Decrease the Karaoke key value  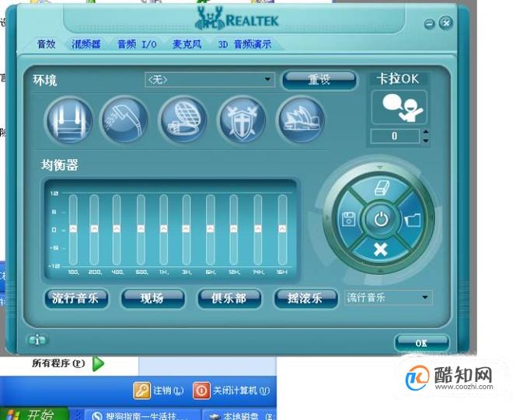point(426,140)
